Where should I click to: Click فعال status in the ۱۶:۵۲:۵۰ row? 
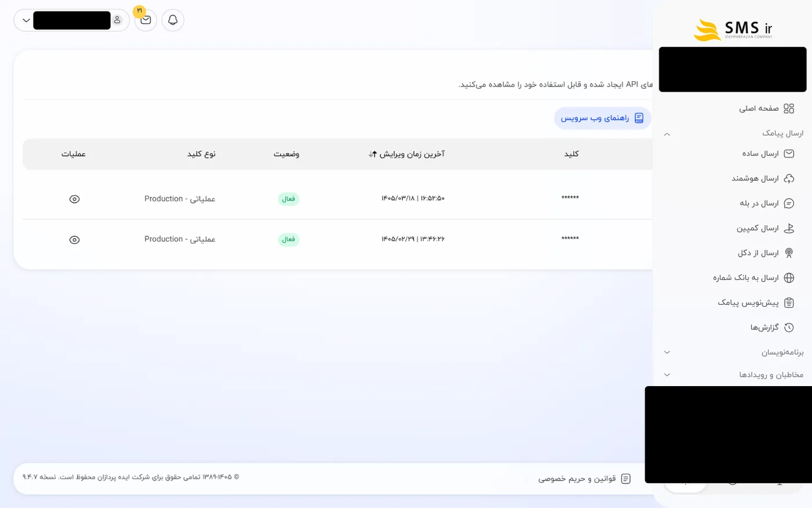(x=288, y=199)
